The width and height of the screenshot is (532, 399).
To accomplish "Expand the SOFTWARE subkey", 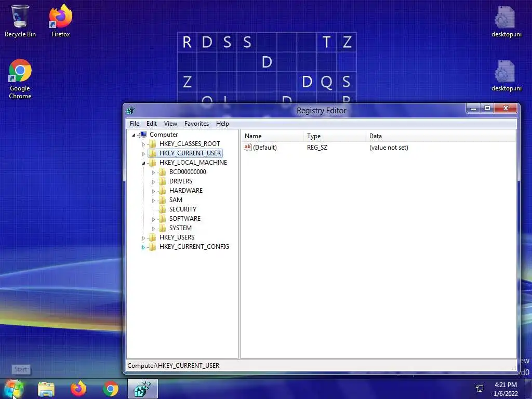I will click(153, 219).
